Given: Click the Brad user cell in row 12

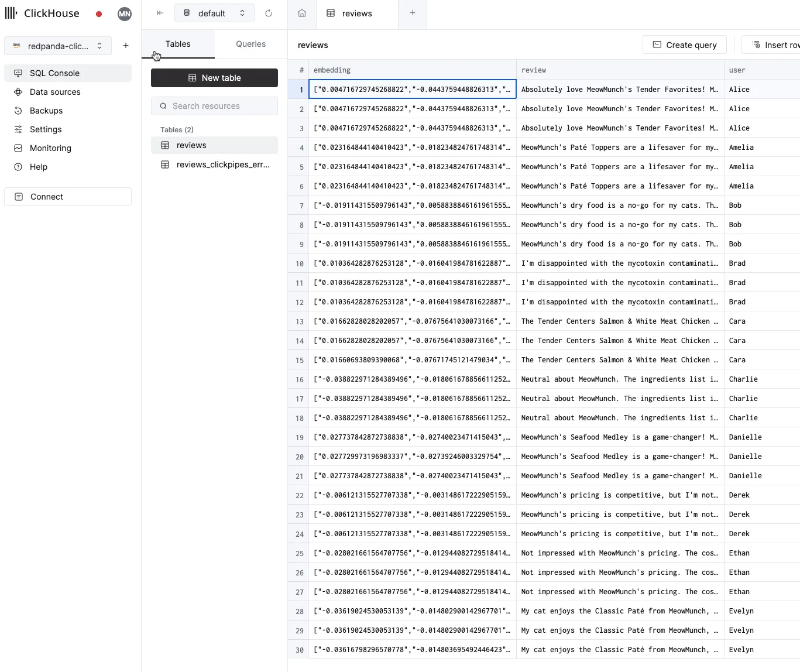Looking at the screenshot, I should pos(762,302).
